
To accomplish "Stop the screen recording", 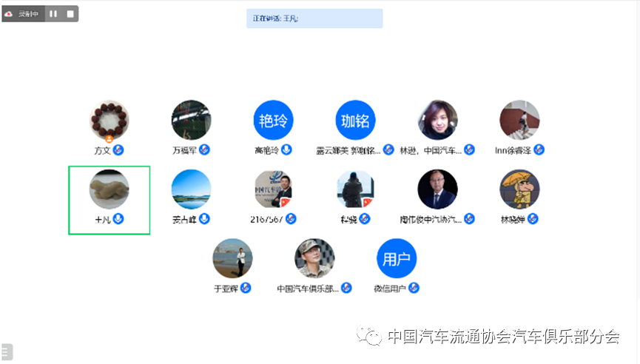I will pos(70,14).
